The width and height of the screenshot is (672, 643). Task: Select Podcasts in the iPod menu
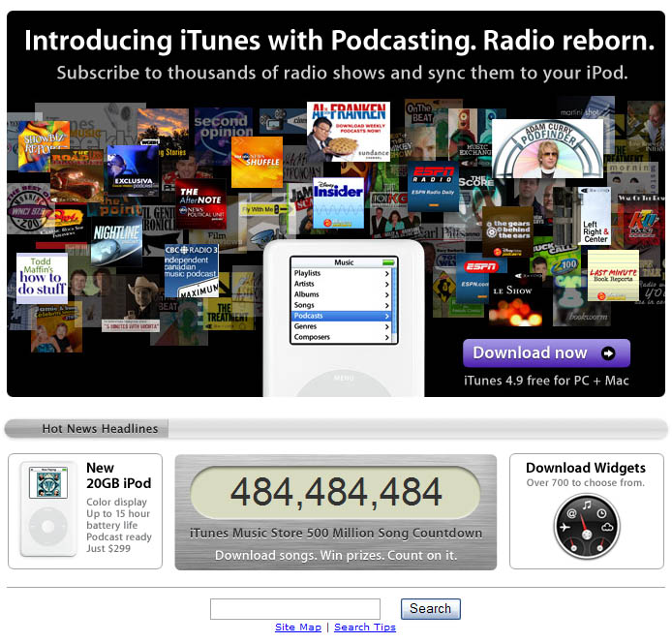click(x=342, y=316)
